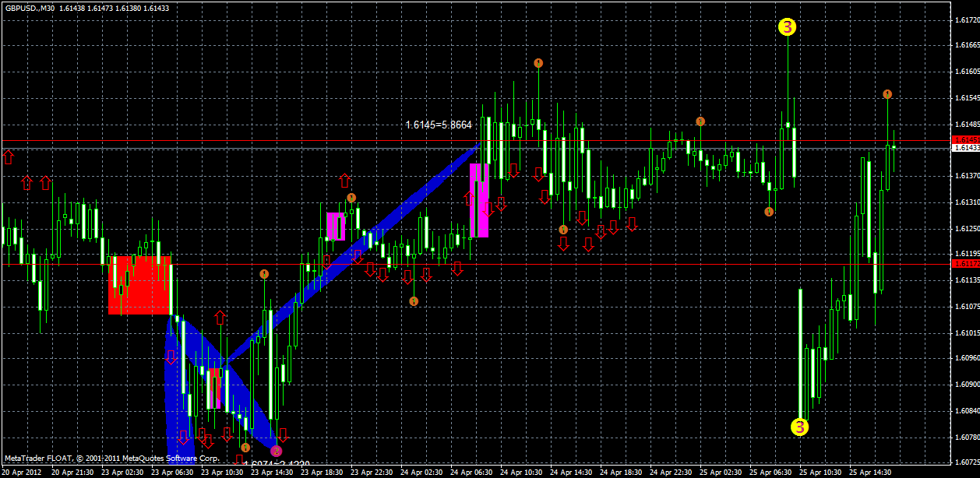Click the hollow red up arrow above the blue wedge

click(x=219, y=317)
